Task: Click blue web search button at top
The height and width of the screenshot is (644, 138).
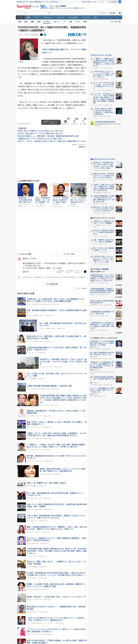Action: click(120, 2)
